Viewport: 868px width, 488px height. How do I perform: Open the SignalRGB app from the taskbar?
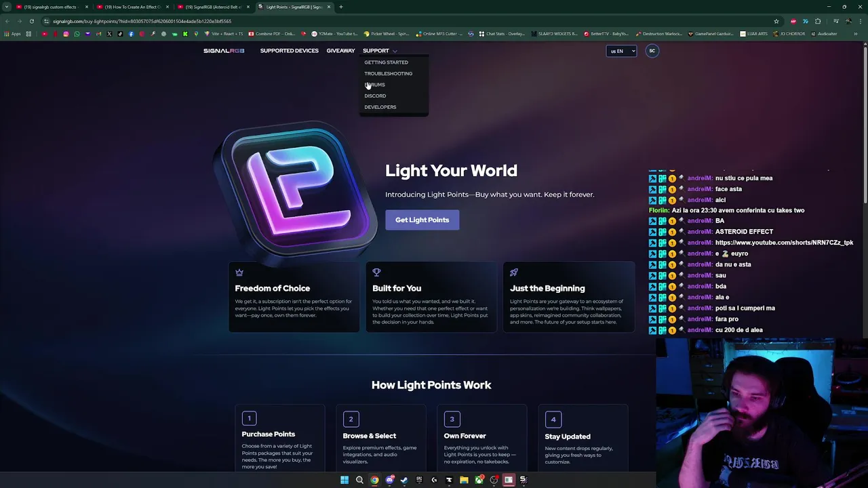click(524, 480)
